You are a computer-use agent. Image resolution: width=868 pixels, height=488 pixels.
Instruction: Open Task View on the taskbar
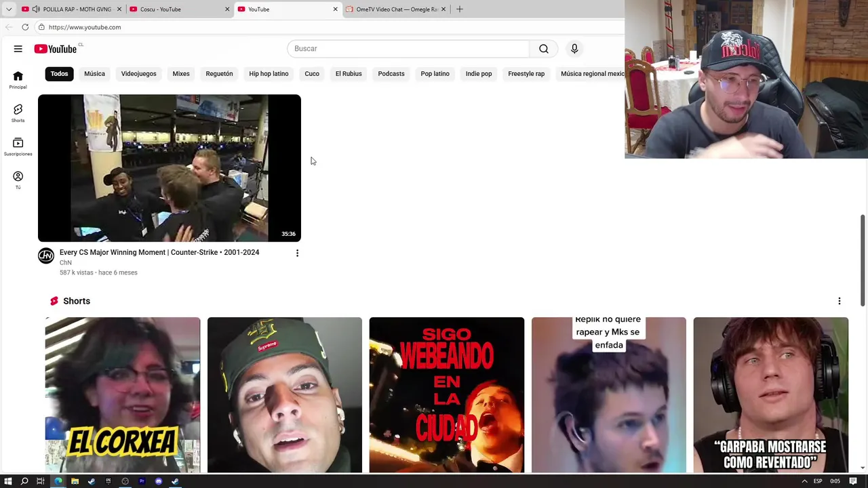[41, 481]
